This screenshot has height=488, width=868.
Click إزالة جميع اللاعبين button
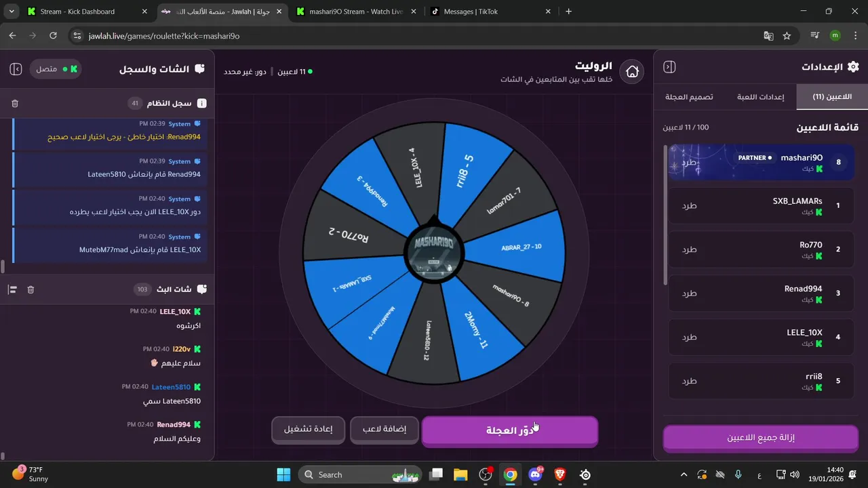point(760,437)
